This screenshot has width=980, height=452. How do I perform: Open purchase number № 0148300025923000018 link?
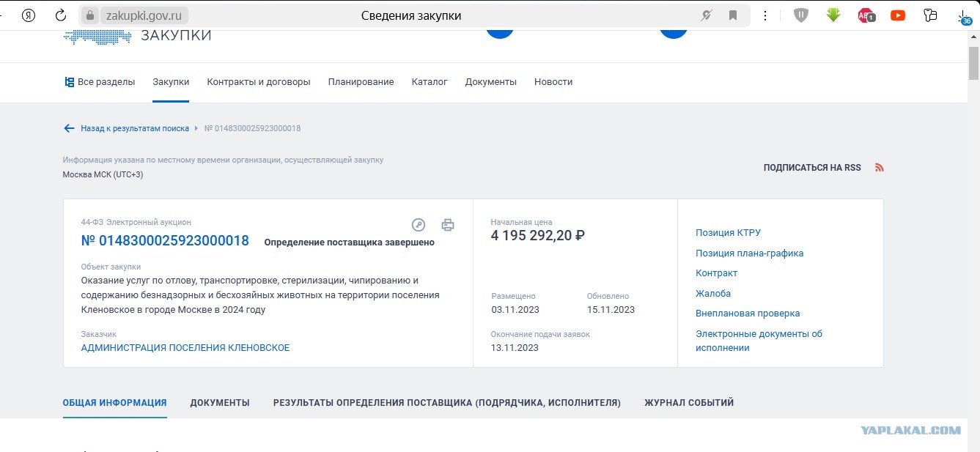point(165,240)
